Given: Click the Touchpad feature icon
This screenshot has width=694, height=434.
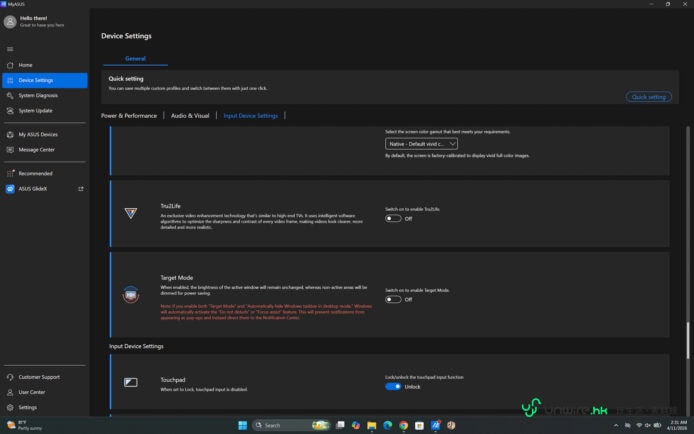Looking at the screenshot, I should pyautogui.click(x=131, y=382).
